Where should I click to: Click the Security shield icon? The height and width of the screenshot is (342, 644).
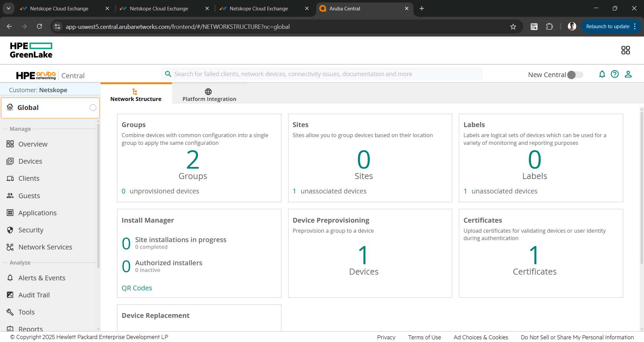click(x=10, y=230)
